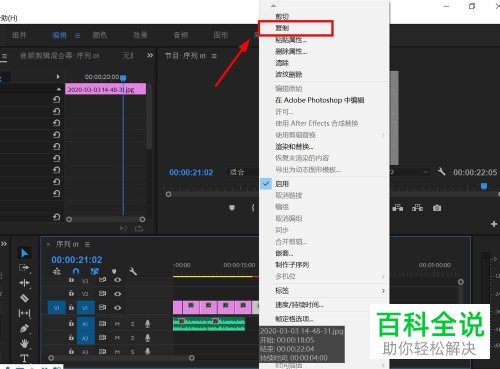Click the pink jpg clip in Effect Controls
500x369 pixels.
pos(105,89)
